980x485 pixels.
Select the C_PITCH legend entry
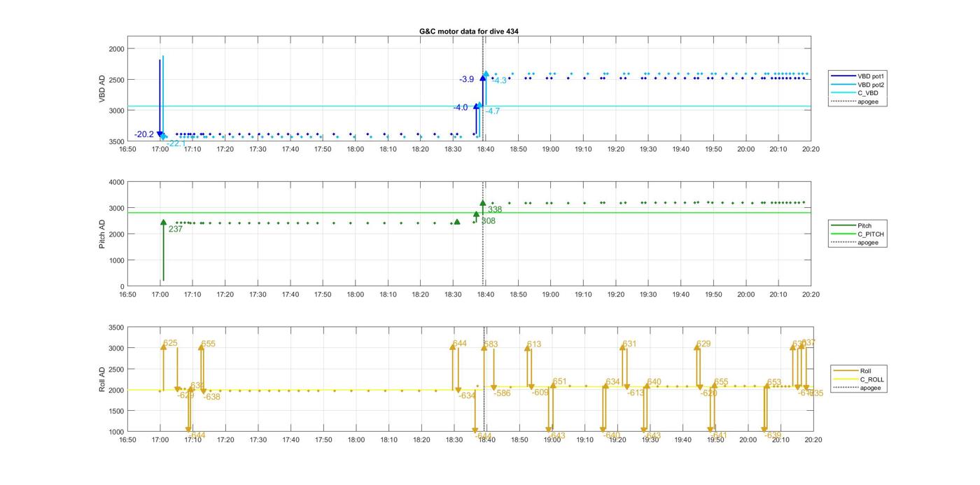pyautogui.click(x=857, y=234)
